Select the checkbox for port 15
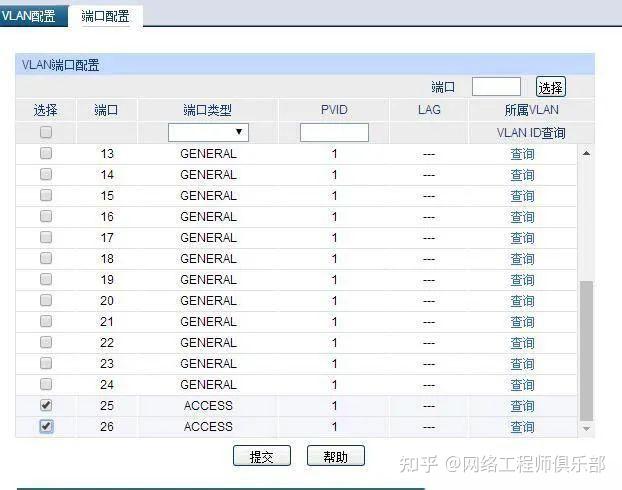Image resolution: width=622 pixels, height=490 pixels. click(x=46, y=195)
